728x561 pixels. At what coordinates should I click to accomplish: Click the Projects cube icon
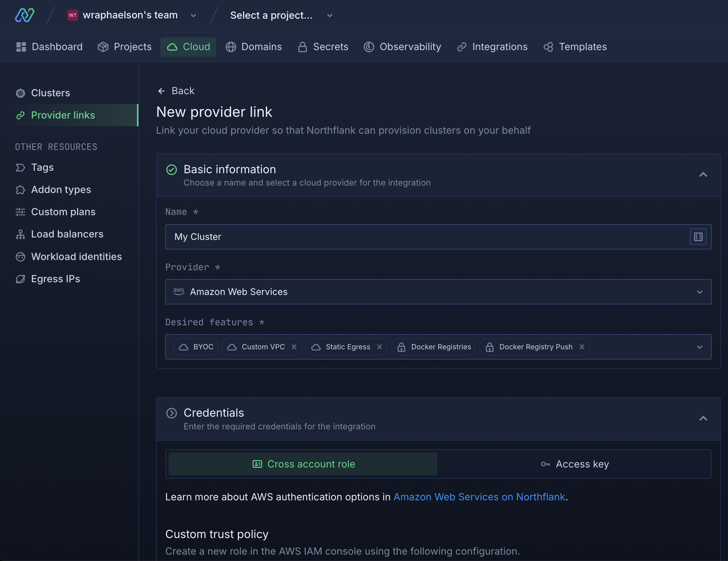(103, 47)
